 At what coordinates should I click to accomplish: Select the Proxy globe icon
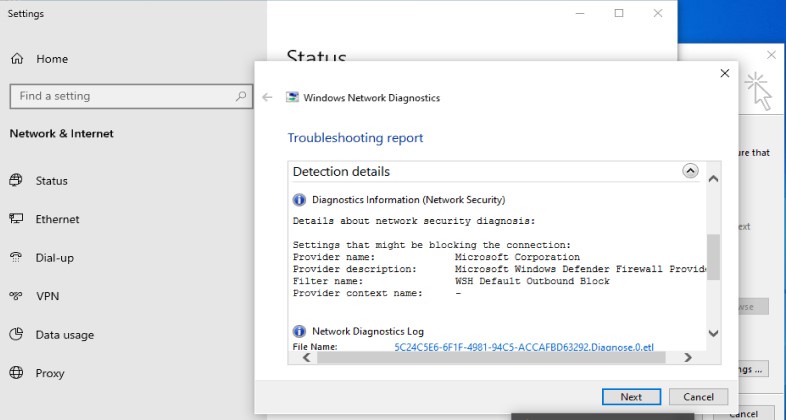(x=16, y=373)
